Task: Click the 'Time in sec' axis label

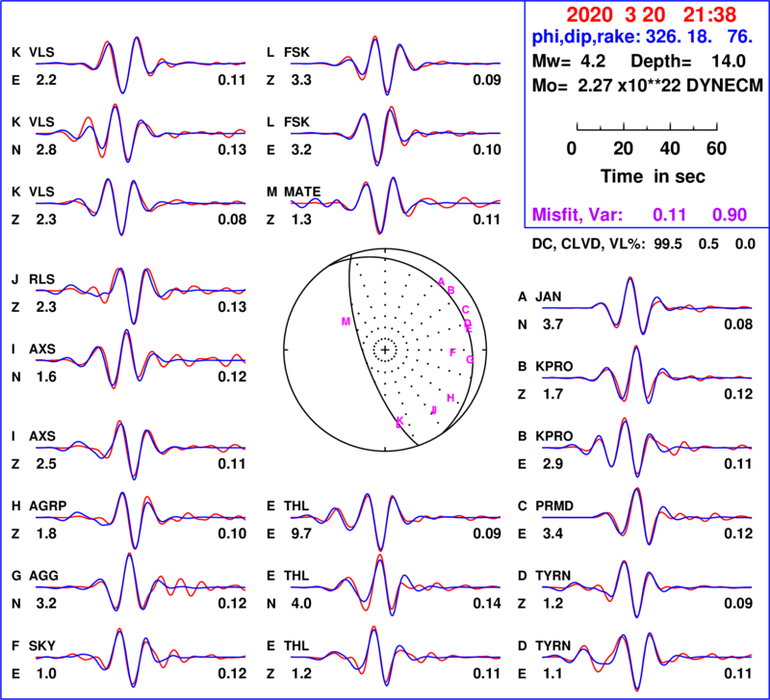Action: click(x=653, y=176)
